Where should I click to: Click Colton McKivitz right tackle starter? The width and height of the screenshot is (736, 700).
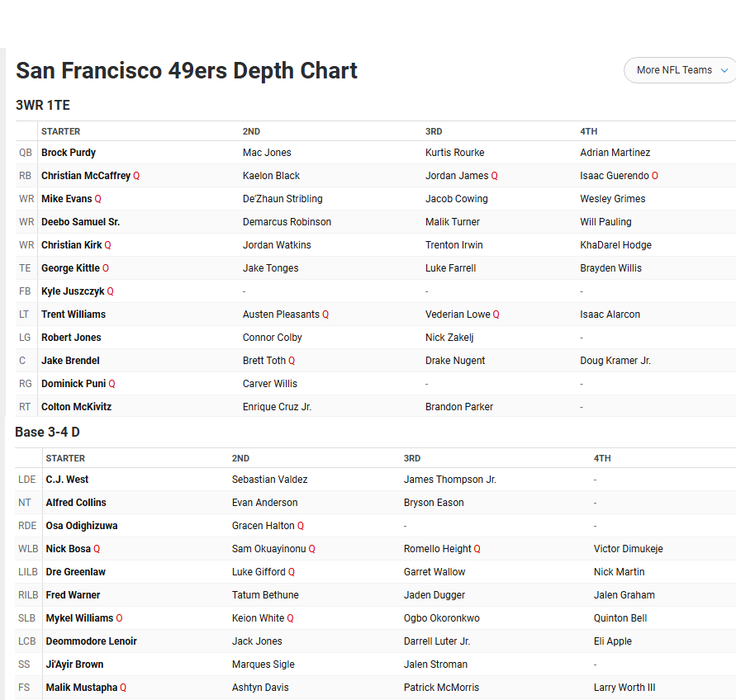pos(77,407)
